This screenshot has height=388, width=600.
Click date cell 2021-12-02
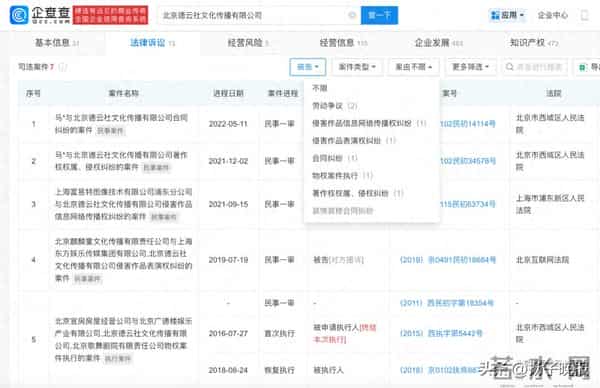tap(228, 161)
